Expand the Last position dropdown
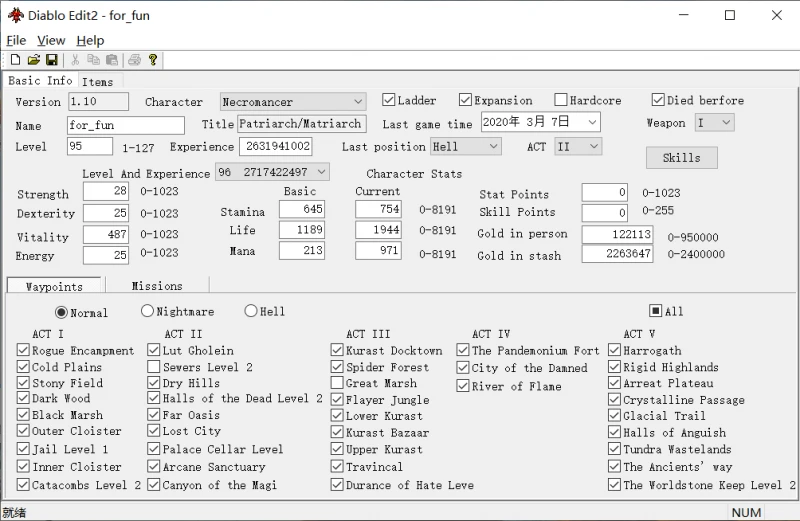Screen dimensions: 800x521 pyautogui.click(x=492, y=147)
